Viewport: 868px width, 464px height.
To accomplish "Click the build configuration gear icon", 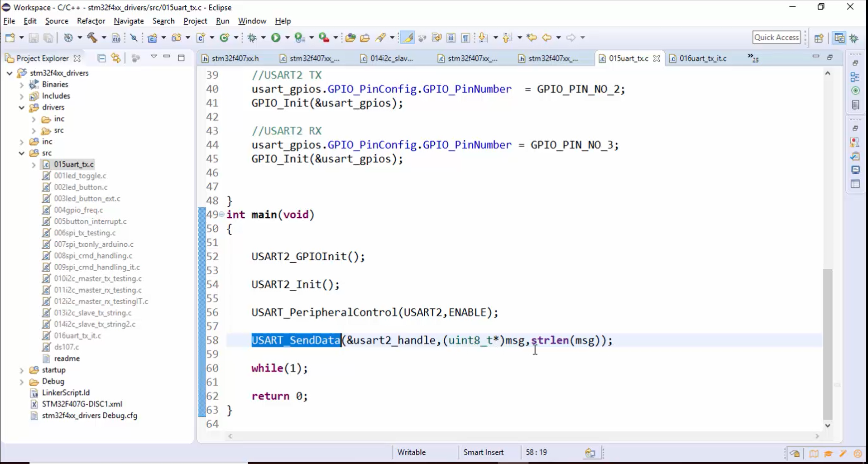I will click(x=68, y=38).
